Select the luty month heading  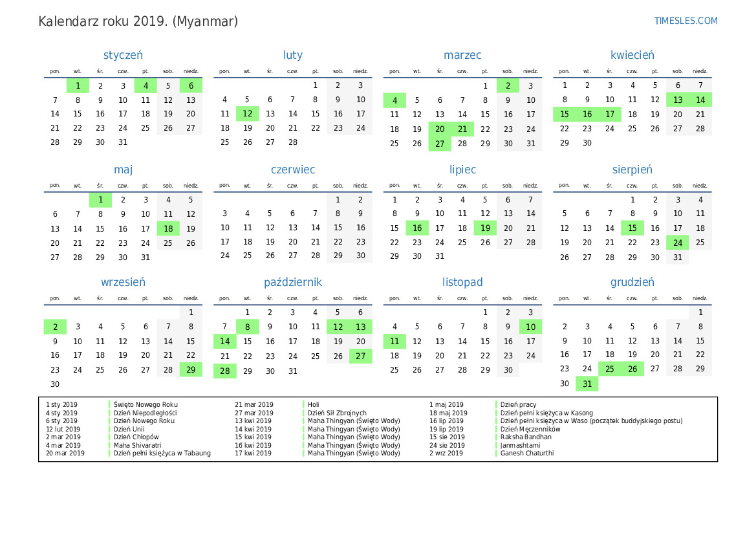(292, 56)
